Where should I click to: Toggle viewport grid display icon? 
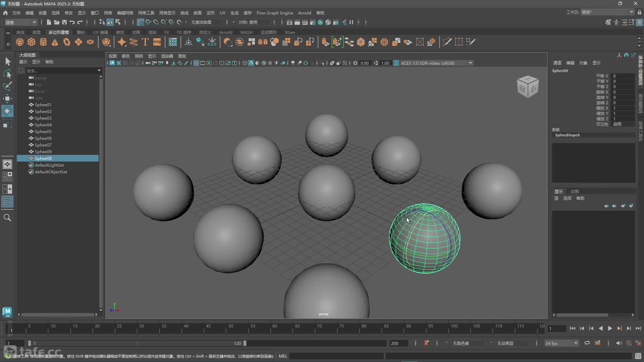click(x=196, y=63)
